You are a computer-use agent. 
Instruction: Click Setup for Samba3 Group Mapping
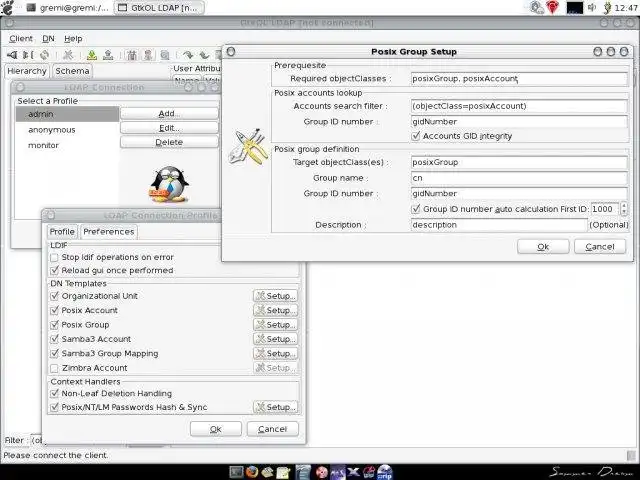tap(275, 353)
